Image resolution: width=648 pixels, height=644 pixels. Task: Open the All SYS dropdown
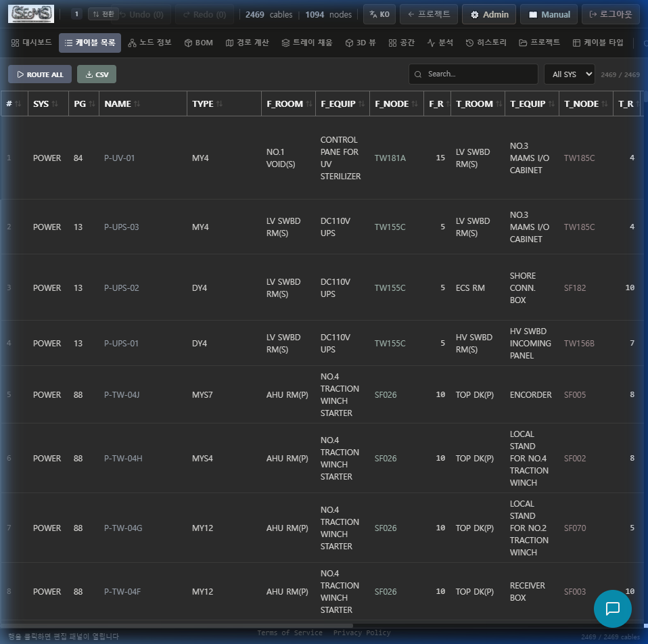(569, 74)
